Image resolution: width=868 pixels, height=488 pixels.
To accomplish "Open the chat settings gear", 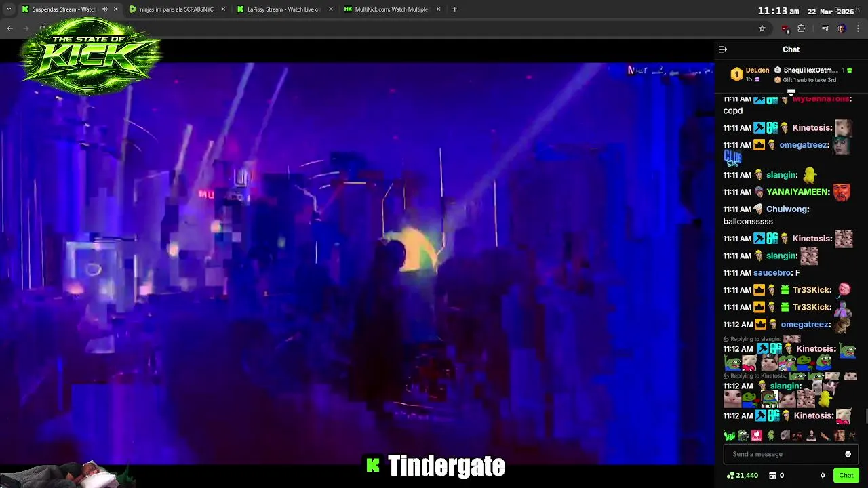I will click(823, 476).
